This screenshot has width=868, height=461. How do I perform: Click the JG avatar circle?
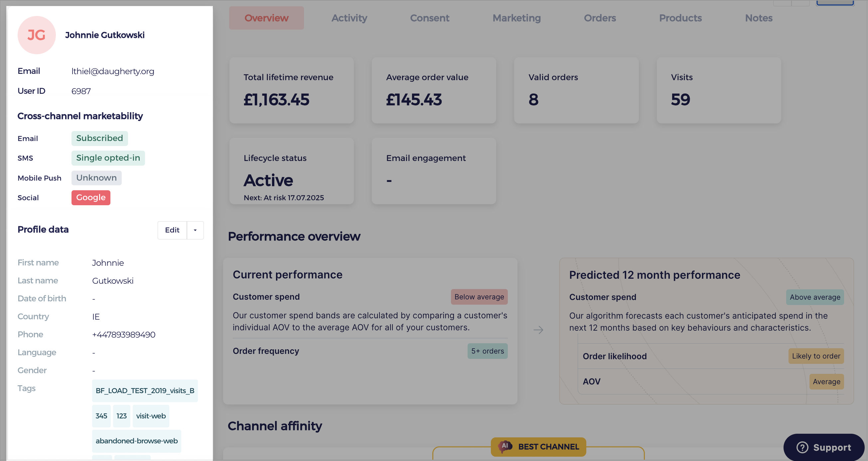(36, 35)
